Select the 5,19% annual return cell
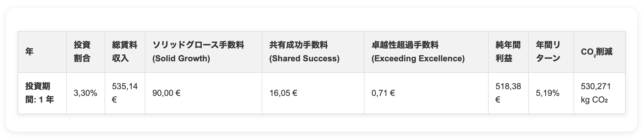 (548, 93)
